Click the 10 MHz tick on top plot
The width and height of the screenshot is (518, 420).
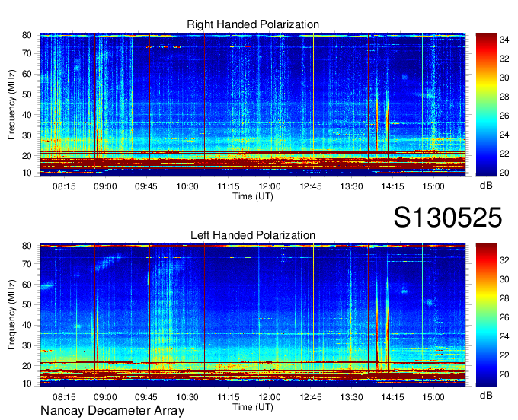[27, 173]
